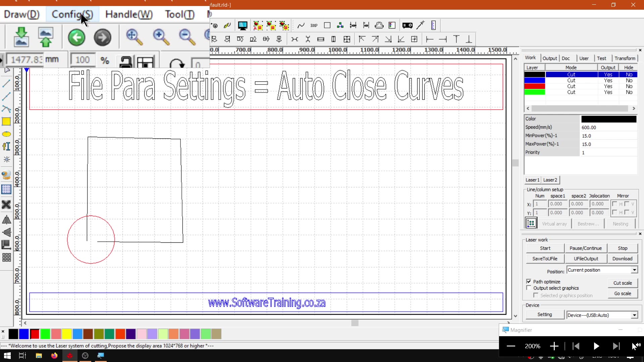Click the zoom out magnifier icon
Image resolution: width=644 pixels, height=362 pixels.
[x=187, y=37]
